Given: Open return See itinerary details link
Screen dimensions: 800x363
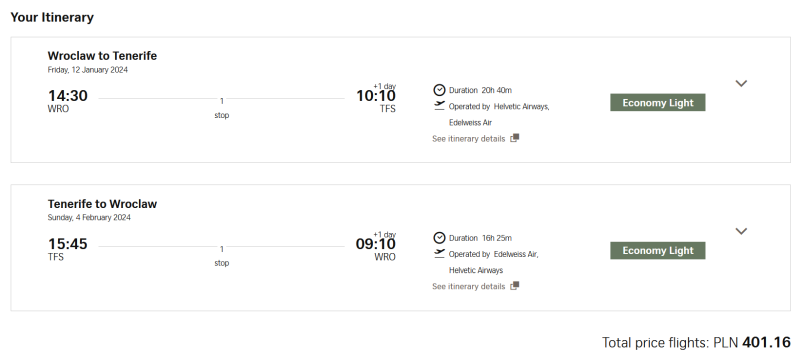Looking at the screenshot, I should pyautogui.click(x=468, y=286).
